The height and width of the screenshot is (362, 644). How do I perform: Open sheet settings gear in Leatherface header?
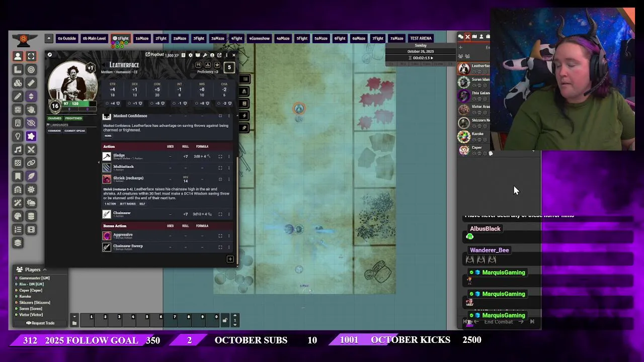[190, 55]
